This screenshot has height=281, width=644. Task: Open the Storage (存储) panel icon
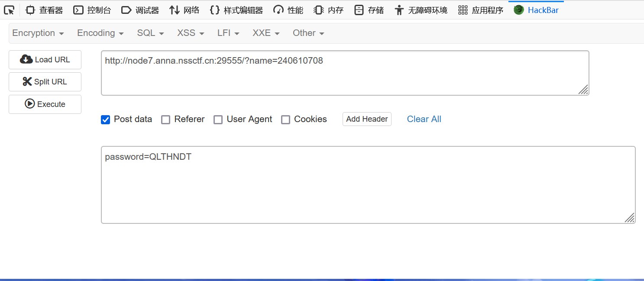(x=359, y=10)
